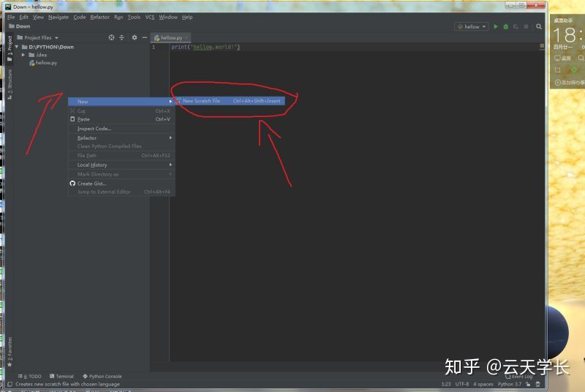Open the 6: TODO tool window
The width and height of the screenshot is (585, 392).
click(x=30, y=376)
